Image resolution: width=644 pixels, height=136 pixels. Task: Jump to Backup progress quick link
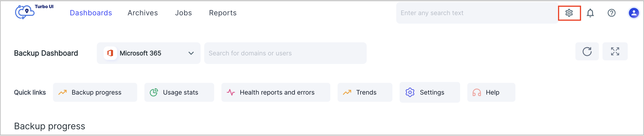pos(95,92)
